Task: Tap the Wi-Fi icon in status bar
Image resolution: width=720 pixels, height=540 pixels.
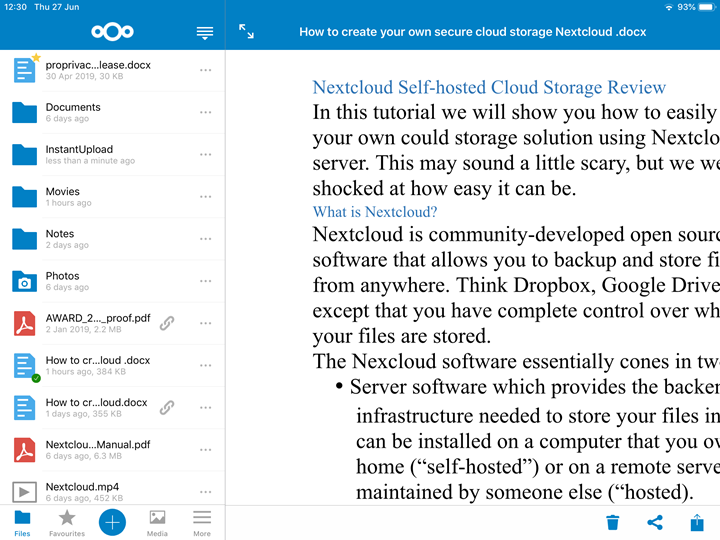Action: tap(669, 7)
